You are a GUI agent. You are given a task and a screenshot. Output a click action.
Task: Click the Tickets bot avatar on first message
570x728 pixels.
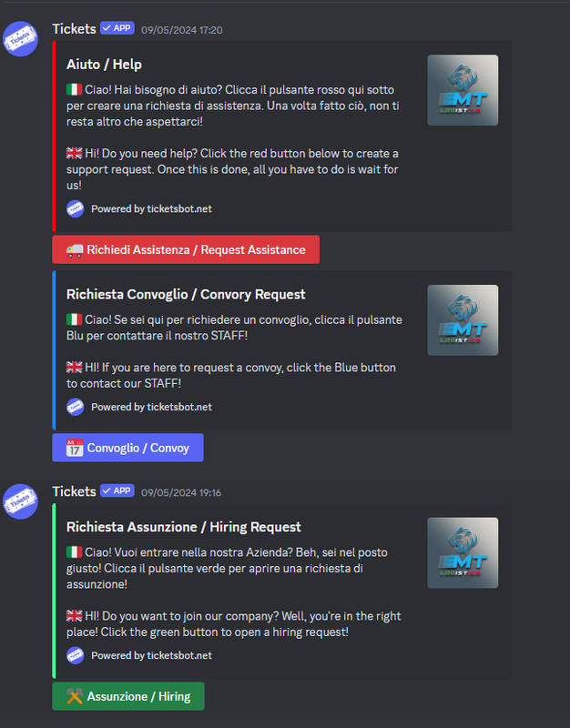click(x=20, y=39)
